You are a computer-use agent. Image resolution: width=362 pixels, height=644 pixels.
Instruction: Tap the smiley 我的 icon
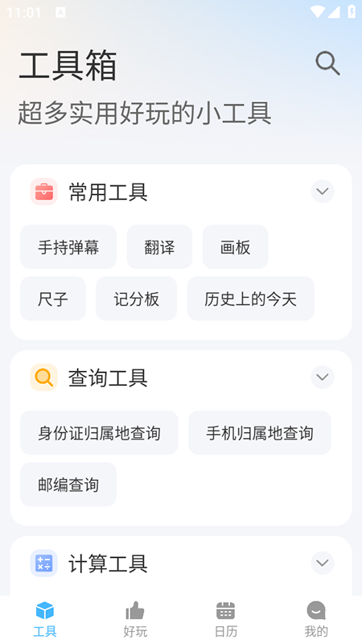point(316,611)
